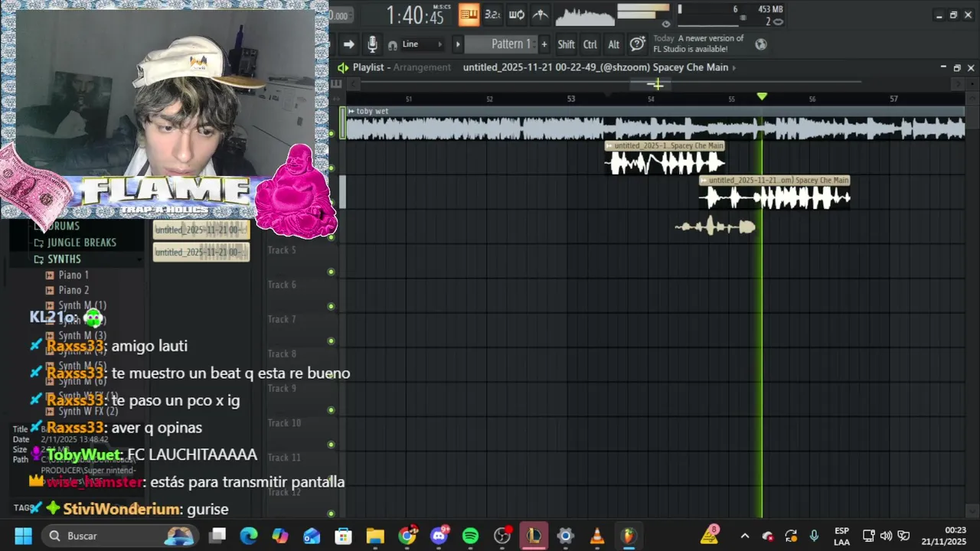Expand arrow after Spacey Che Main title

pos(734,67)
